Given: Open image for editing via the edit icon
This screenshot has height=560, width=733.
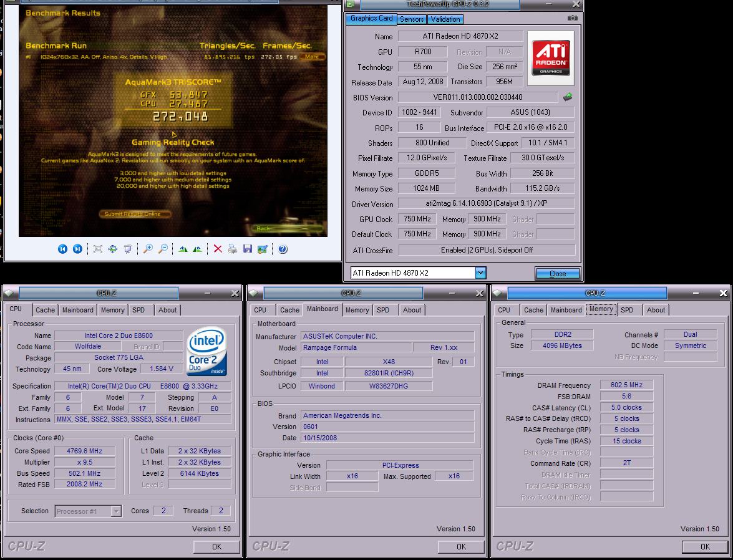Looking at the screenshot, I should click(262, 249).
